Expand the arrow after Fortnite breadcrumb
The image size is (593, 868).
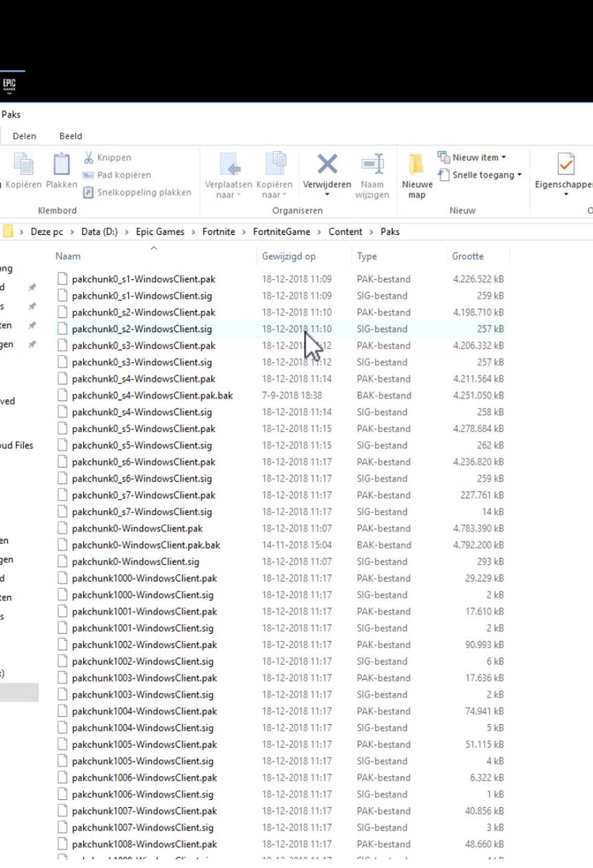[x=244, y=232]
